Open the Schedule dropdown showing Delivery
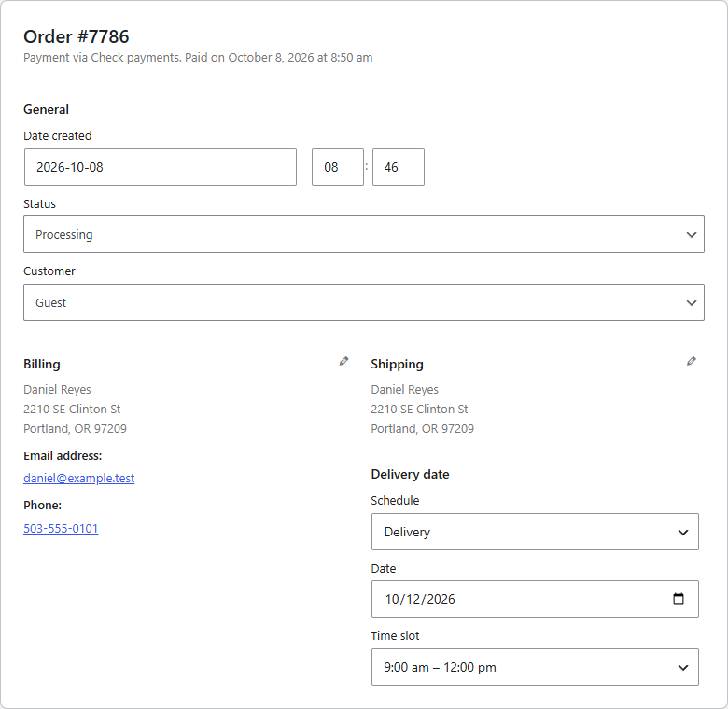 point(535,532)
